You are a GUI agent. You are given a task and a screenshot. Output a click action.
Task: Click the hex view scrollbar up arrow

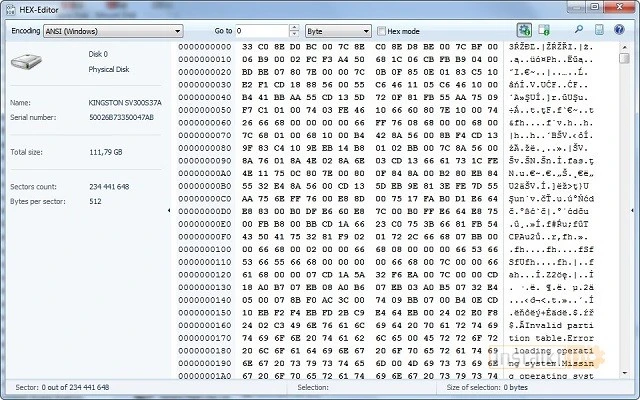coord(624,48)
